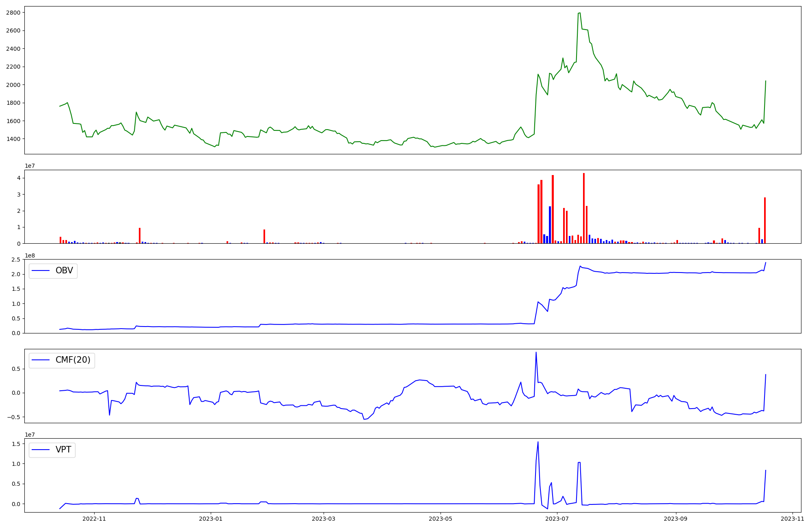Click the OBV legend label
The image size is (812, 528).
[64, 270]
